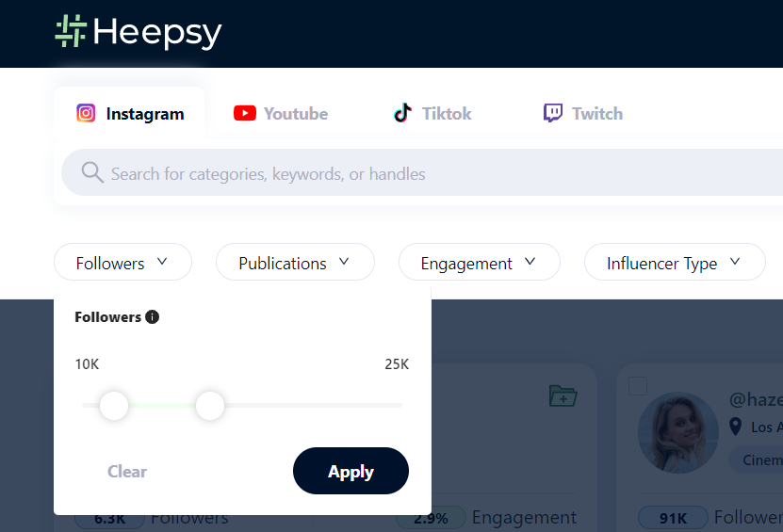Switch to the Tiktok tab
Viewport: 783px width, 532px height.
[432, 113]
